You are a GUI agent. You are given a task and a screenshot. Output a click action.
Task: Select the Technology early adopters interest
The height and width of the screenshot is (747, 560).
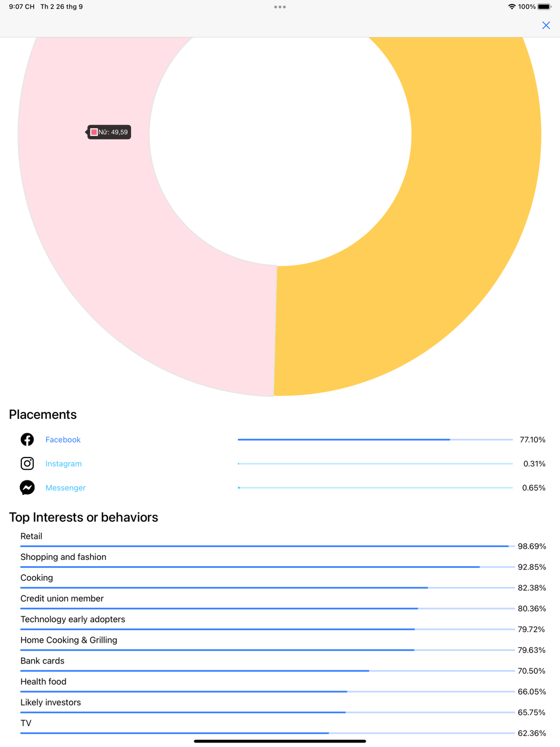click(x=73, y=619)
